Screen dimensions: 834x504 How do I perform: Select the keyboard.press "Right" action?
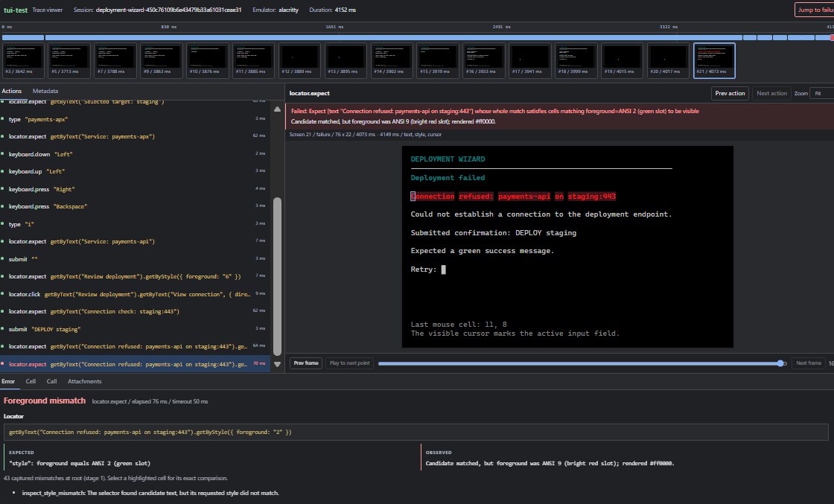point(135,189)
